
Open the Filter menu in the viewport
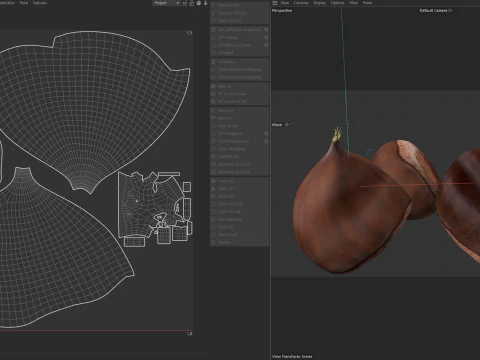tap(354, 3)
